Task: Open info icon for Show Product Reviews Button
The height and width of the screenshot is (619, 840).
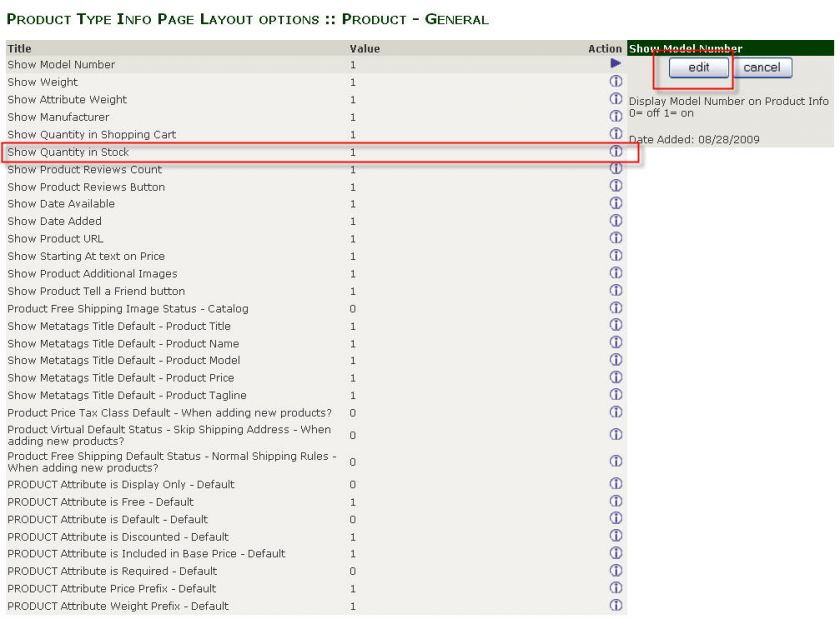Action: [616, 187]
